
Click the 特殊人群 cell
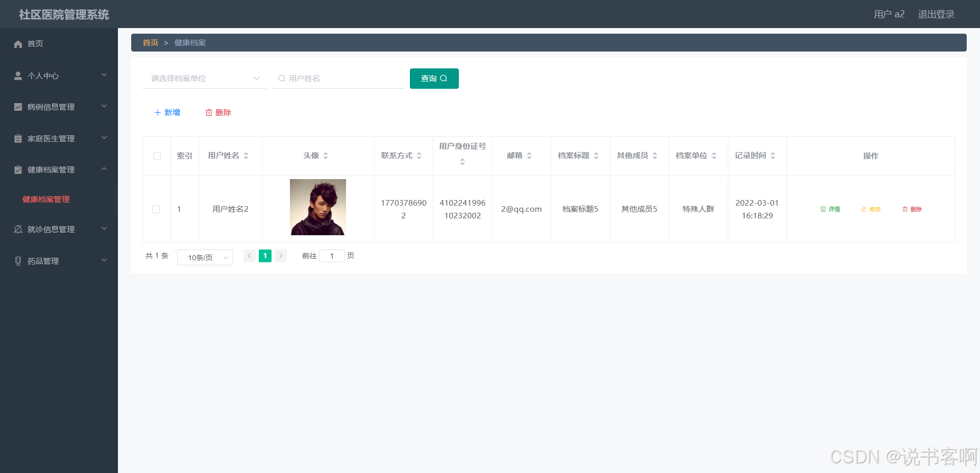point(698,209)
